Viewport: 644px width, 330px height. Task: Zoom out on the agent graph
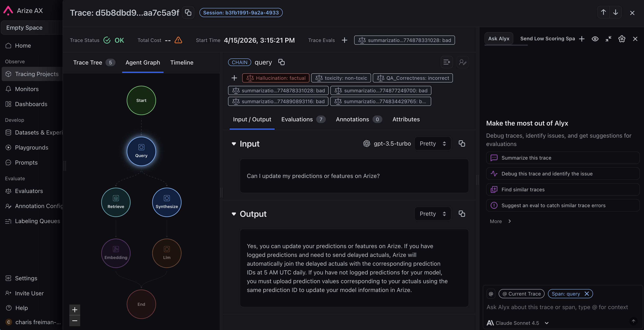pyautogui.click(x=75, y=321)
